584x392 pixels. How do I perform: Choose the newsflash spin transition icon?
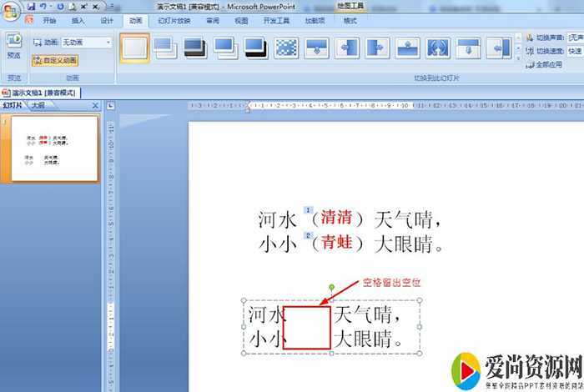pyautogui.click(x=438, y=48)
